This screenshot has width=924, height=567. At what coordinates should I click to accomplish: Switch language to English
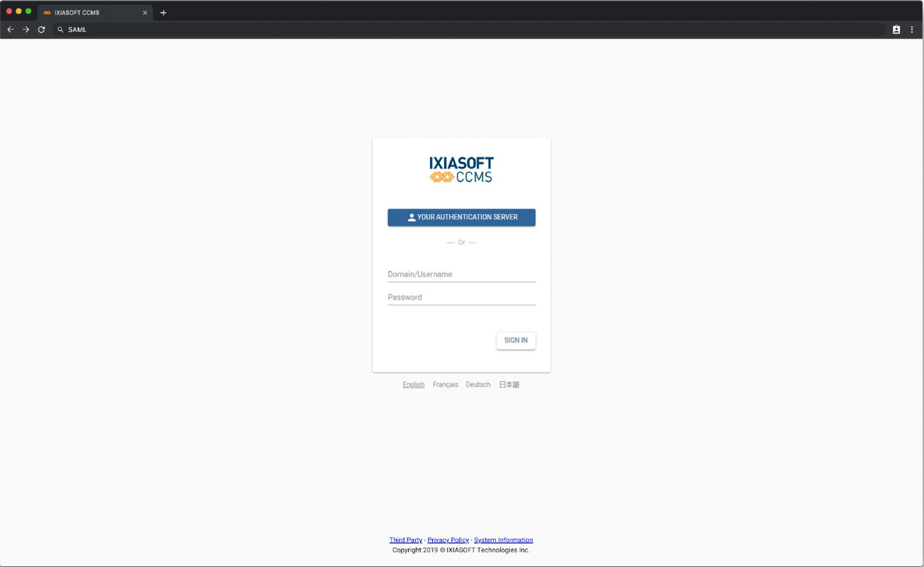413,385
